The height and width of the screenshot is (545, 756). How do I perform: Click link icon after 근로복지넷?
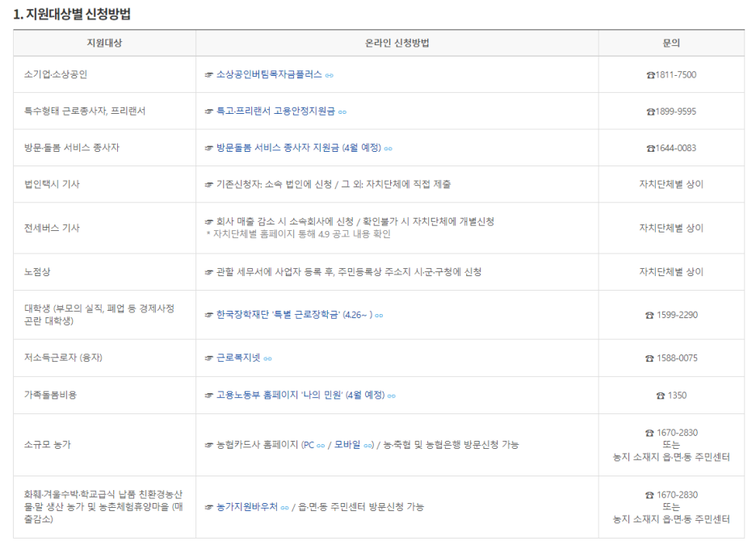tap(267, 358)
